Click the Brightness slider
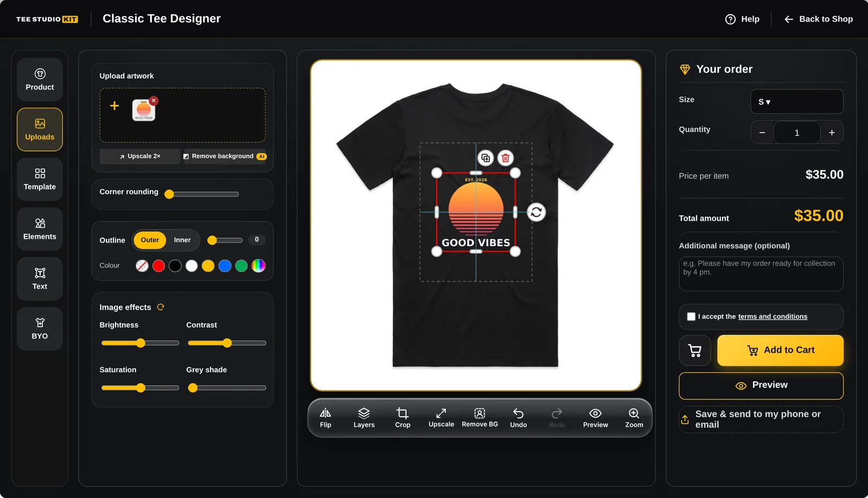 (141, 343)
